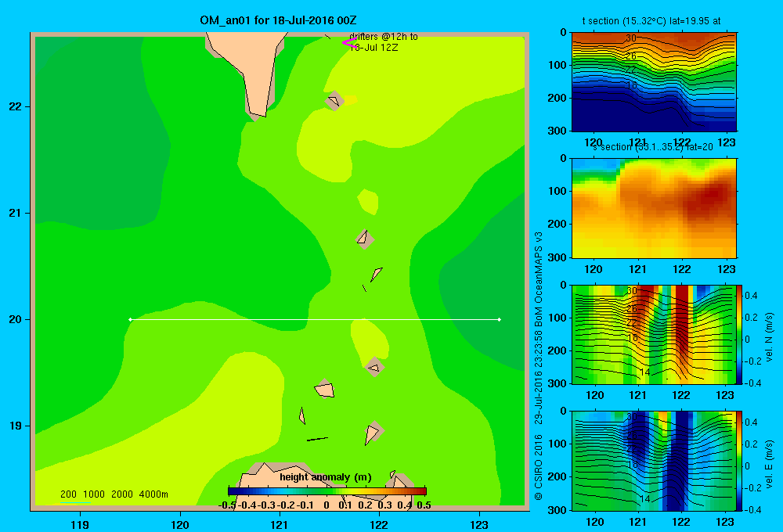Image resolution: width=783 pixels, height=532 pixels.
Task: Click the height anomaly colorbar under the main map
Action: (x=327, y=491)
